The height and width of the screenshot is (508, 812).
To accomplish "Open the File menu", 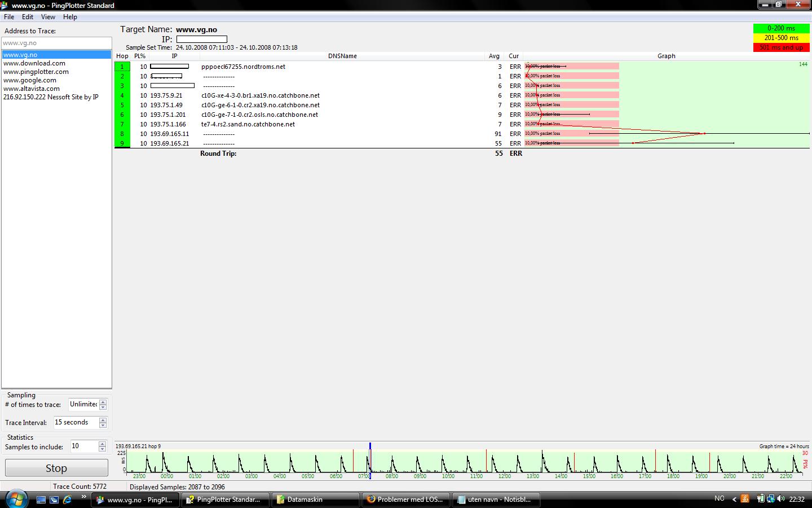I will tap(9, 17).
